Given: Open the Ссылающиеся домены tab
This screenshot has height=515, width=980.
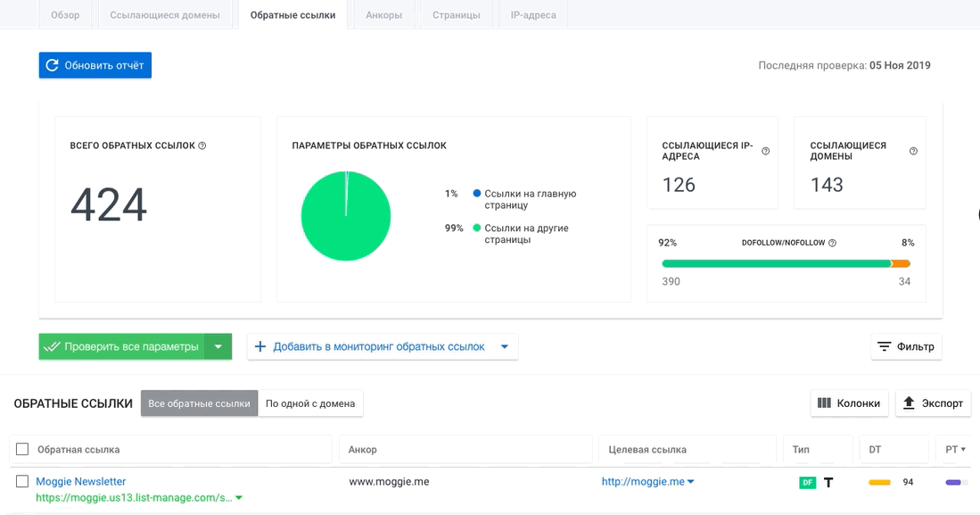Looking at the screenshot, I should pos(165,15).
